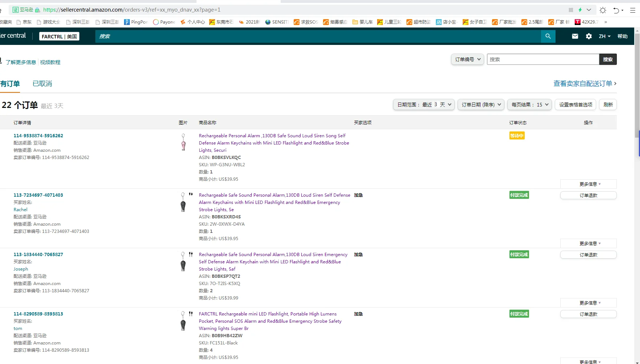This screenshot has height=364, width=640.
Task: Open order 113-7234697-4071403 link
Action: 38,195
